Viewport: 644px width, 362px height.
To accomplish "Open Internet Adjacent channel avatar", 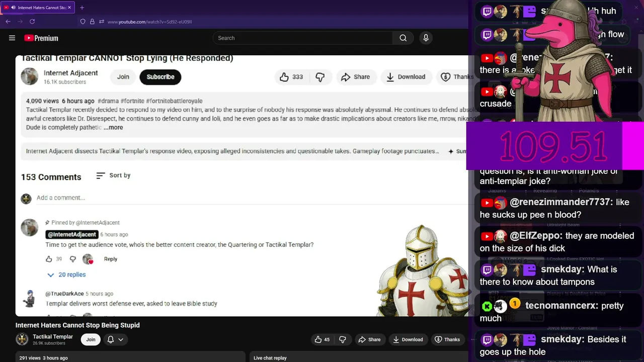I will (x=30, y=76).
